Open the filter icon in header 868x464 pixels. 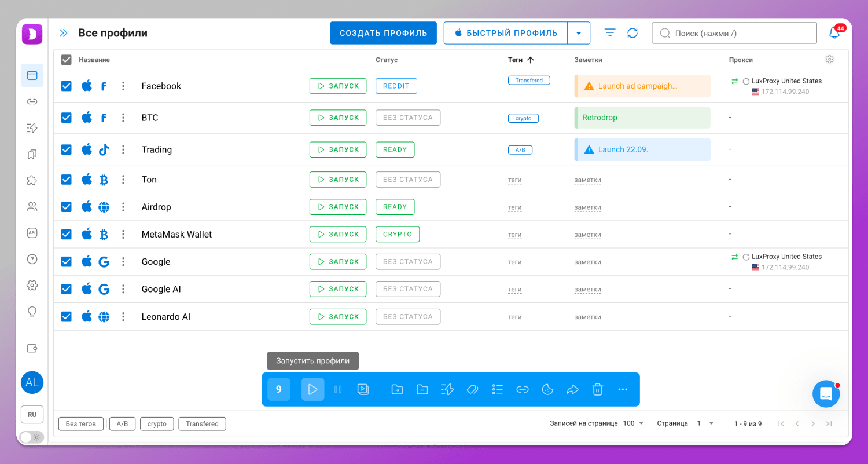(610, 33)
